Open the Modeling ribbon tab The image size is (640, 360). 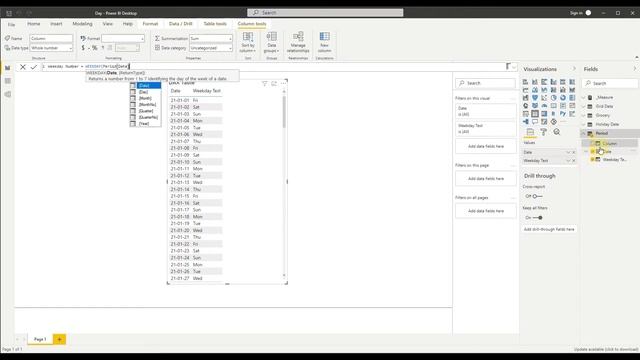coord(82,24)
